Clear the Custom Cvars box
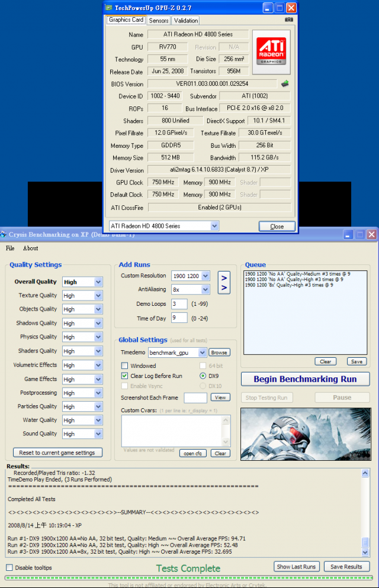The height and width of the screenshot is (588, 379). click(x=220, y=453)
